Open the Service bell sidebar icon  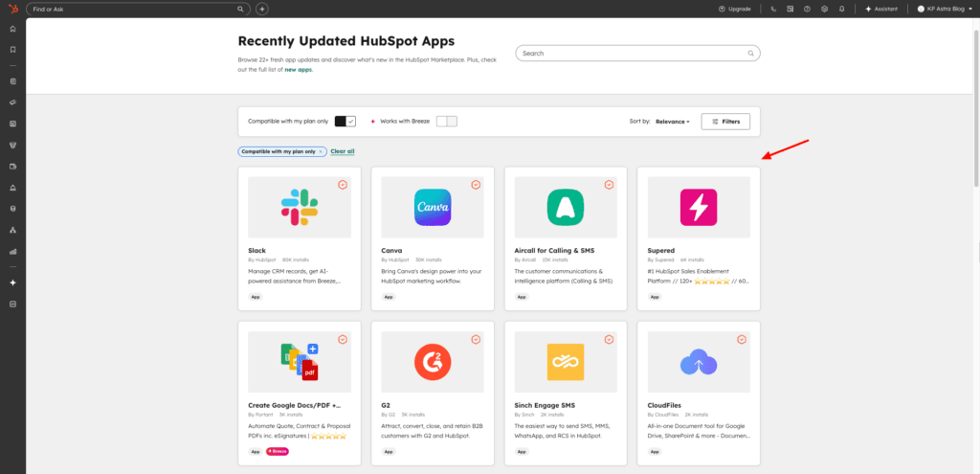click(12, 188)
